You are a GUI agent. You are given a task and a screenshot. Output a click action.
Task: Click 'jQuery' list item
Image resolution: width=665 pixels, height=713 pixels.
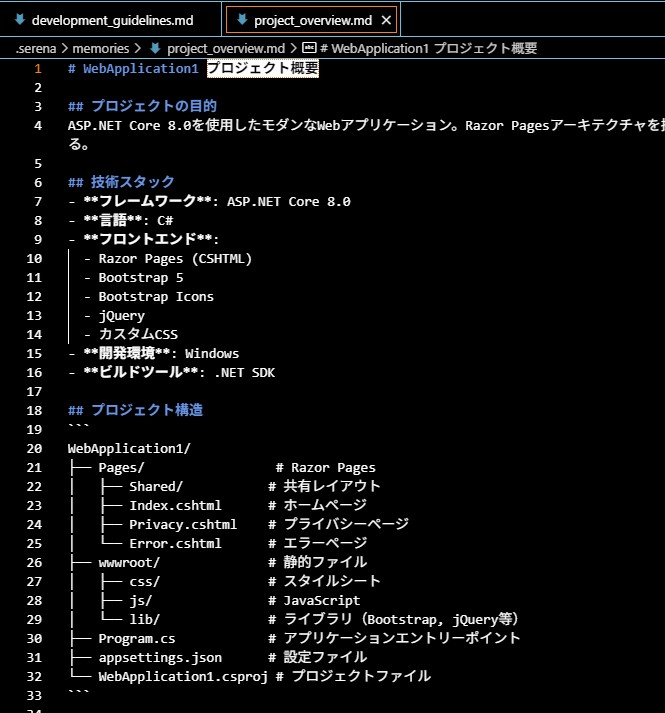[x=121, y=316]
